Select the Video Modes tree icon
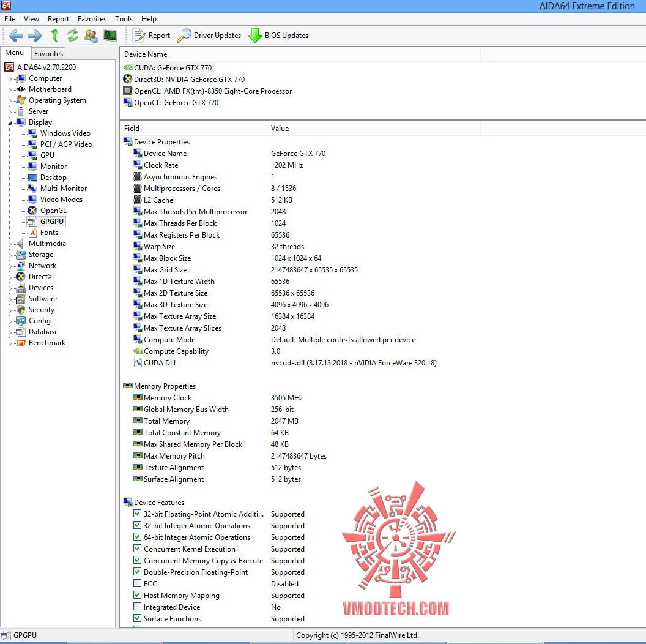 click(32, 199)
